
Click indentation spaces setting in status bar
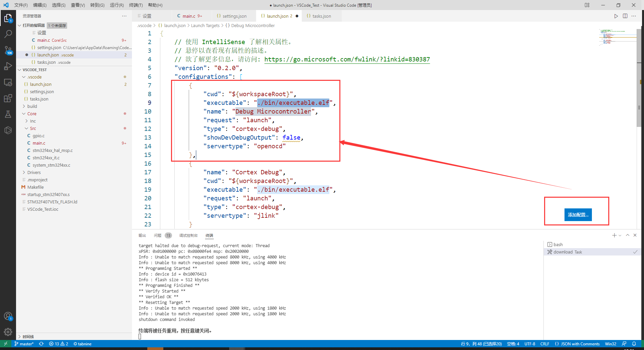point(513,344)
